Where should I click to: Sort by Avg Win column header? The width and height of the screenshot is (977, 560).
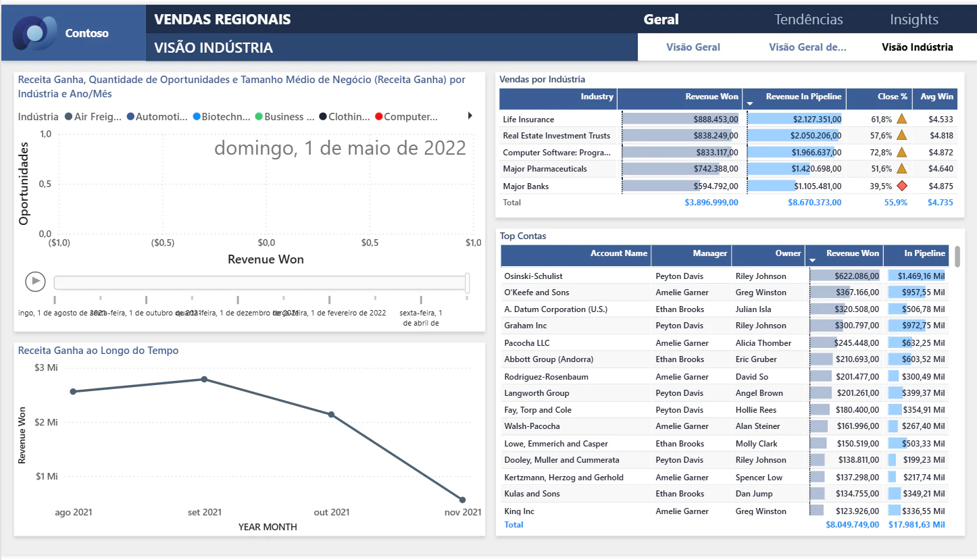[x=934, y=98]
